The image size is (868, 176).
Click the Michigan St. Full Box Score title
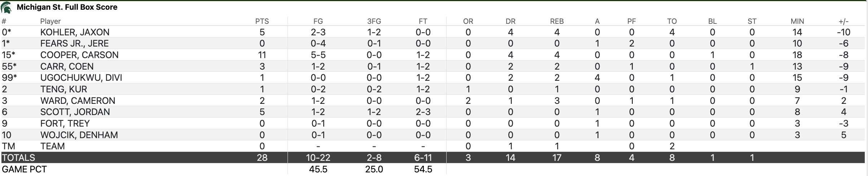click(67, 7)
